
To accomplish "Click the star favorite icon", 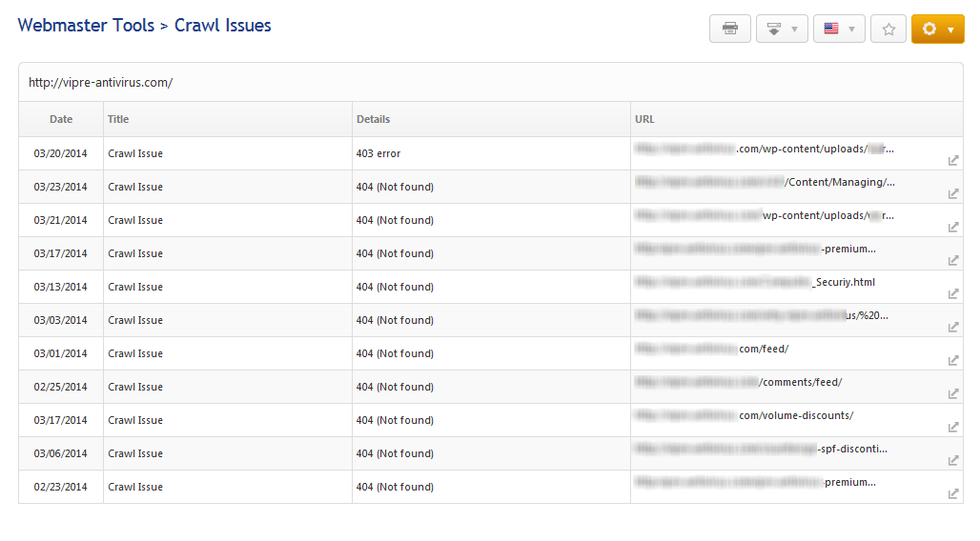I will [x=888, y=29].
